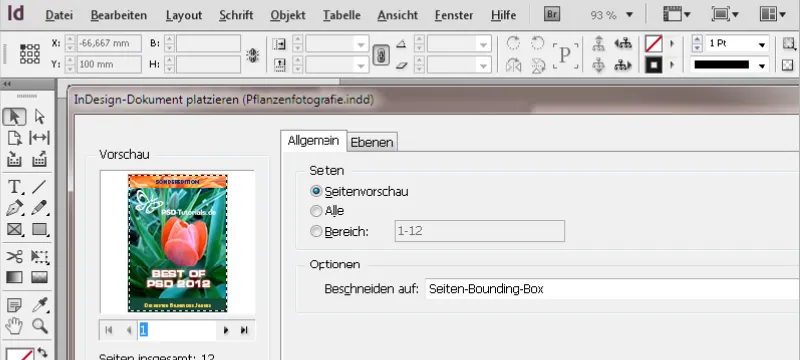Open Adobe Bridge with the Br button
The image size is (800, 360).
click(551, 14)
